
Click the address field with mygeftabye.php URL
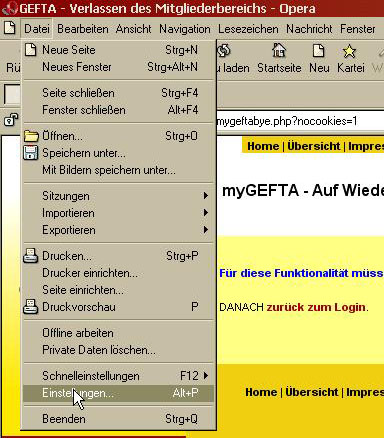coord(300,121)
